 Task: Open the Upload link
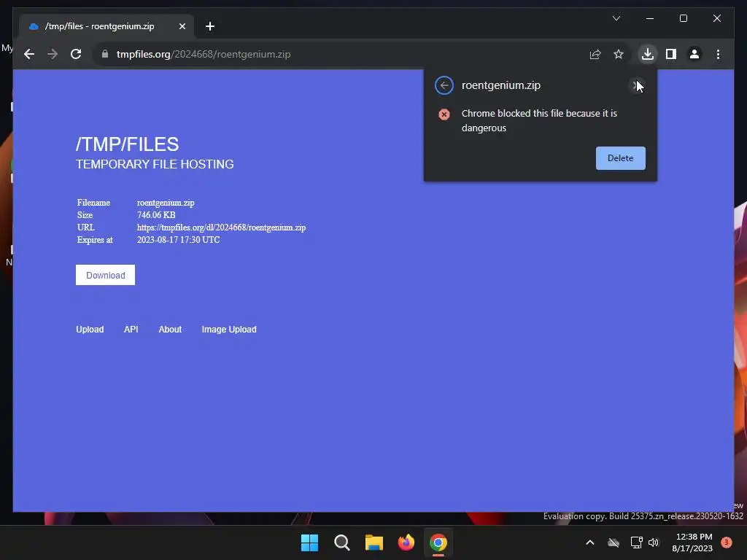tap(90, 329)
